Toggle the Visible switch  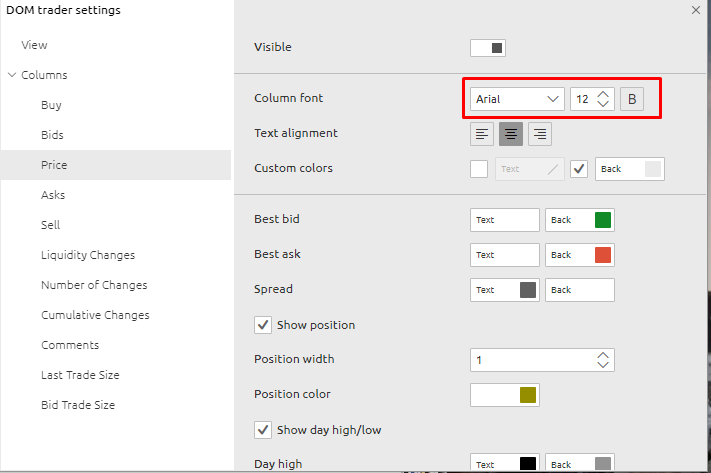pyautogui.click(x=489, y=47)
